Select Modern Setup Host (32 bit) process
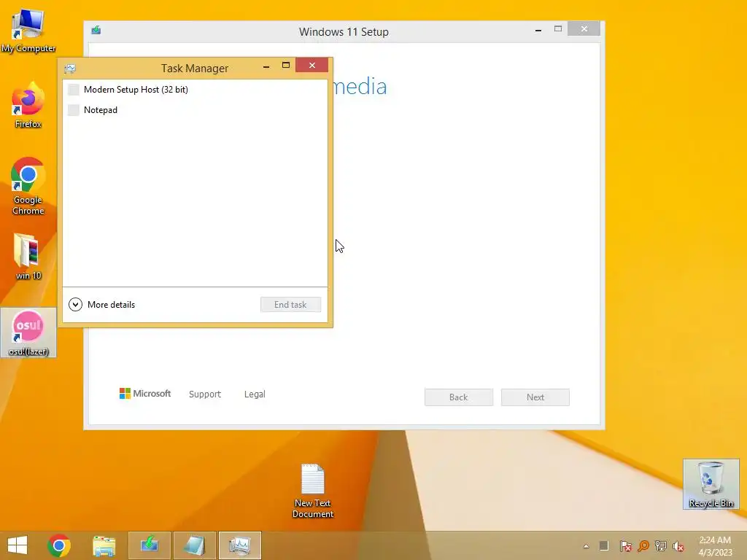747x560 pixels. pos(196,90)
